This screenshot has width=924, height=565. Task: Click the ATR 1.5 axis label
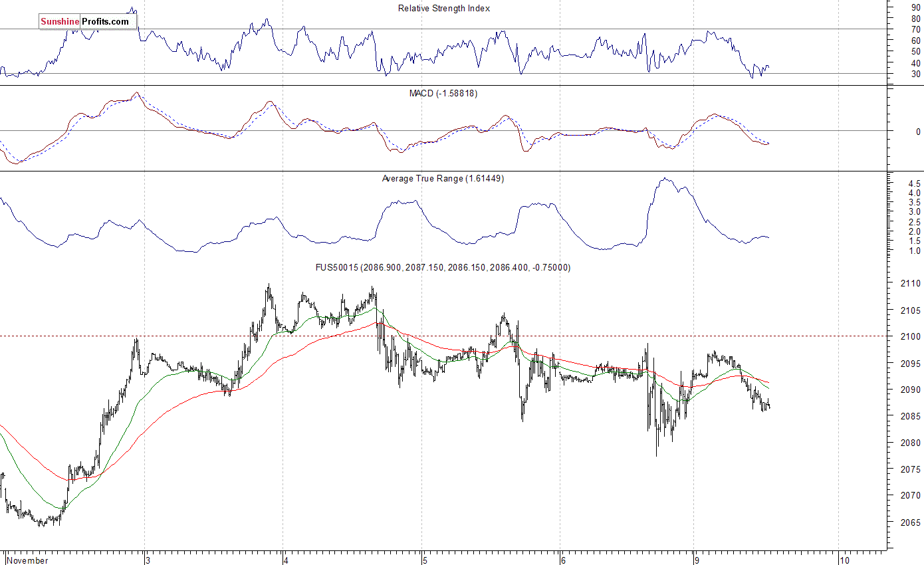[x=914, y=241]
